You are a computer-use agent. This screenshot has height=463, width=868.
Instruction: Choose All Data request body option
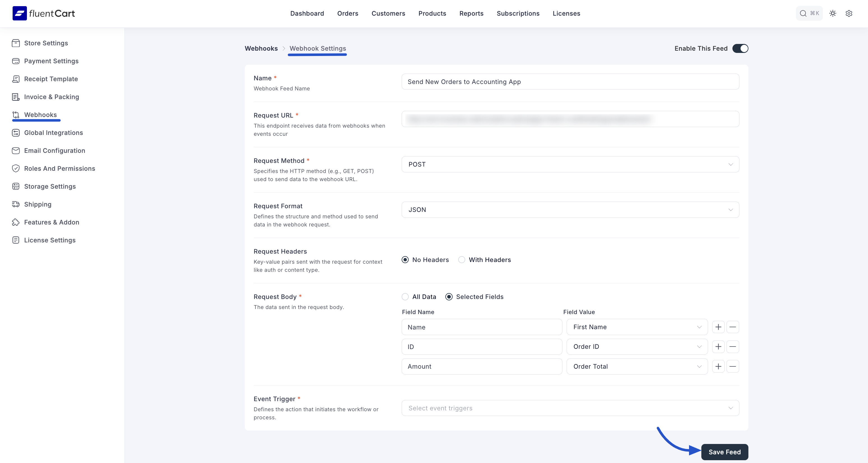(405, 297)
